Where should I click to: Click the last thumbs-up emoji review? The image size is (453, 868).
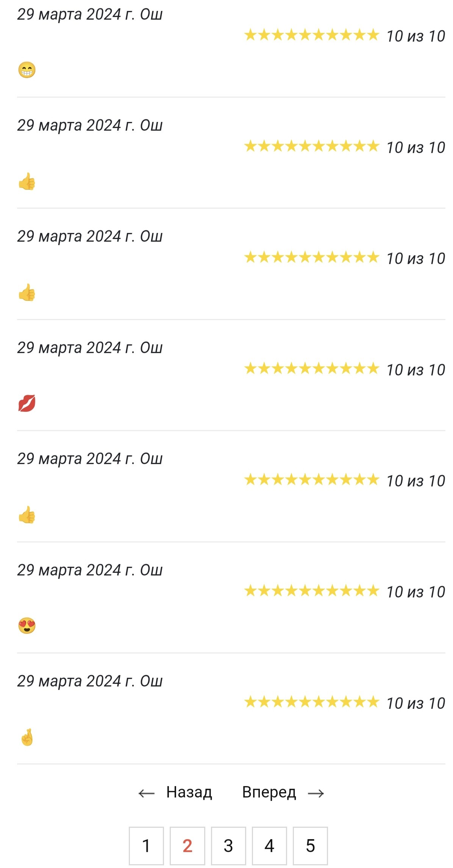(x=27, y=515)
